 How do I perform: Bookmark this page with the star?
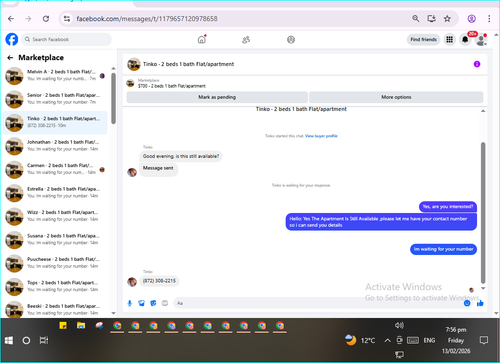pyautogui.click(x=447, y=19)
